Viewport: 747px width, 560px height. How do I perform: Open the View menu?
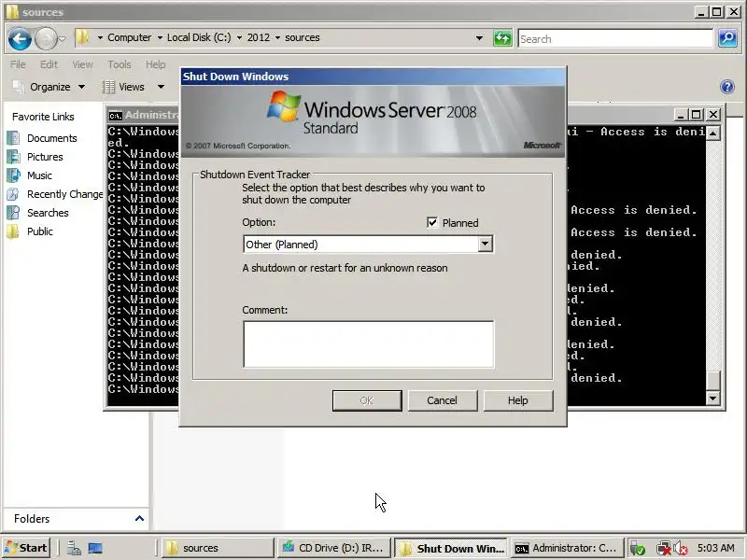pos(82,64)
